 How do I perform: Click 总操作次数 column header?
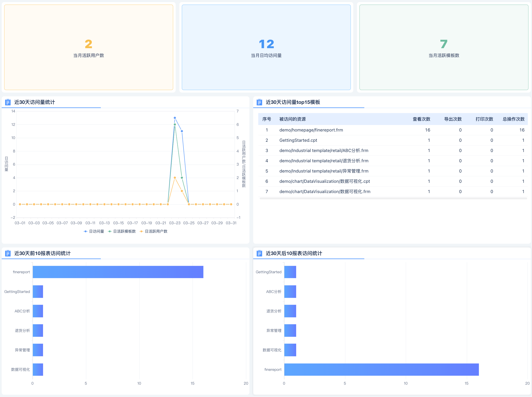(x=513, y=119)
